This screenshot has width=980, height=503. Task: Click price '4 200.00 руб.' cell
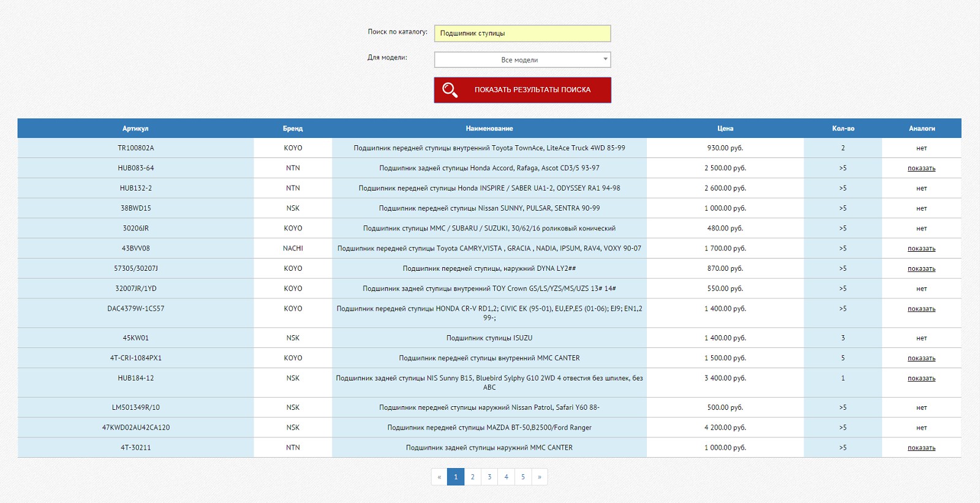tap(725, 428)
